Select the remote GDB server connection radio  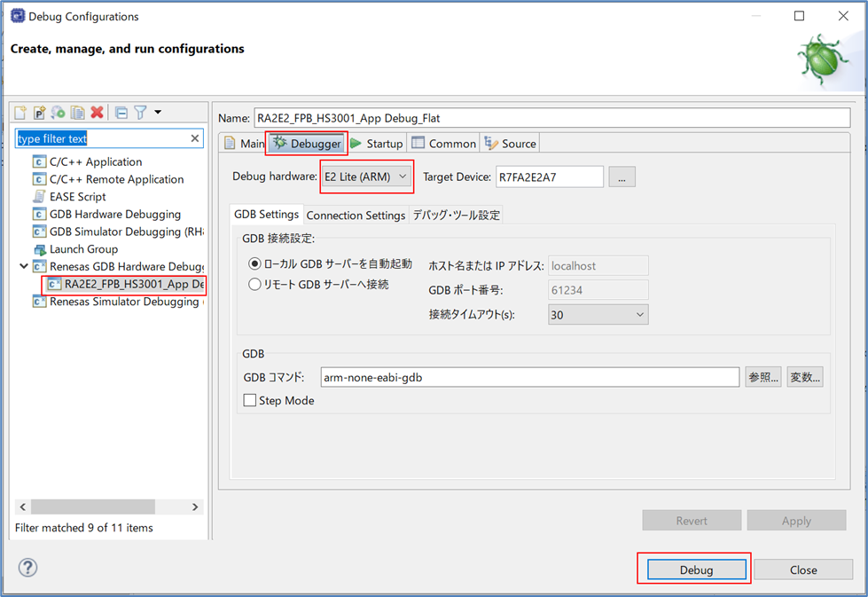pos(255,285)
